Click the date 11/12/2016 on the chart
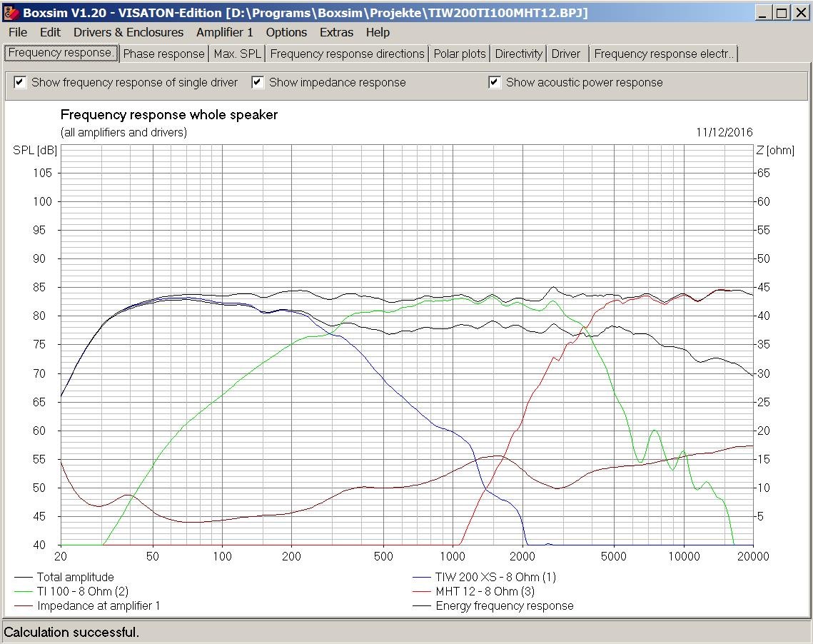 coord(724,132)
